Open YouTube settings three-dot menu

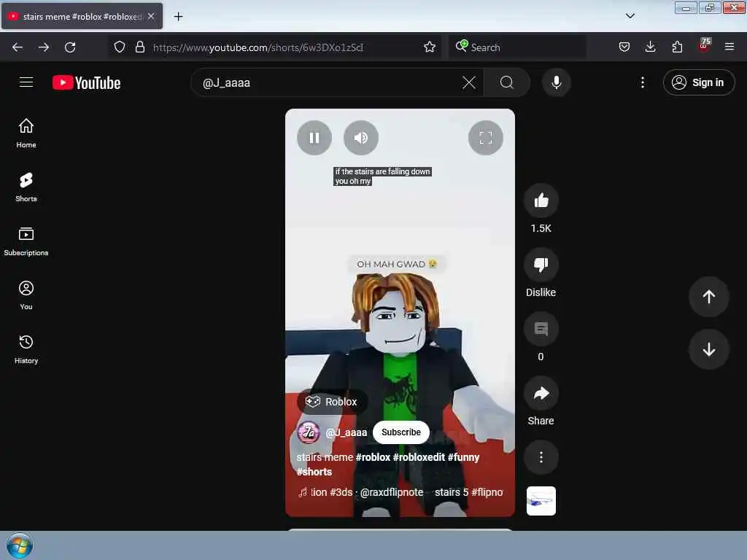(642, 83)
